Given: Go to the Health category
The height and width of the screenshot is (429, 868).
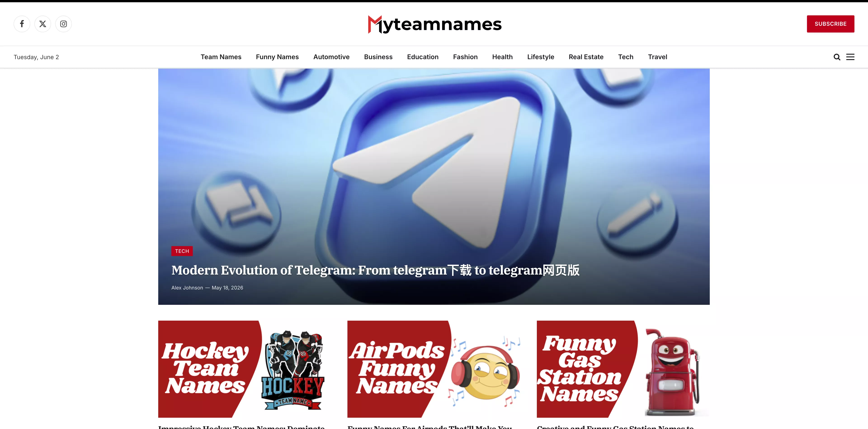Looking at the screenshot, I should (x=502, y=57).
